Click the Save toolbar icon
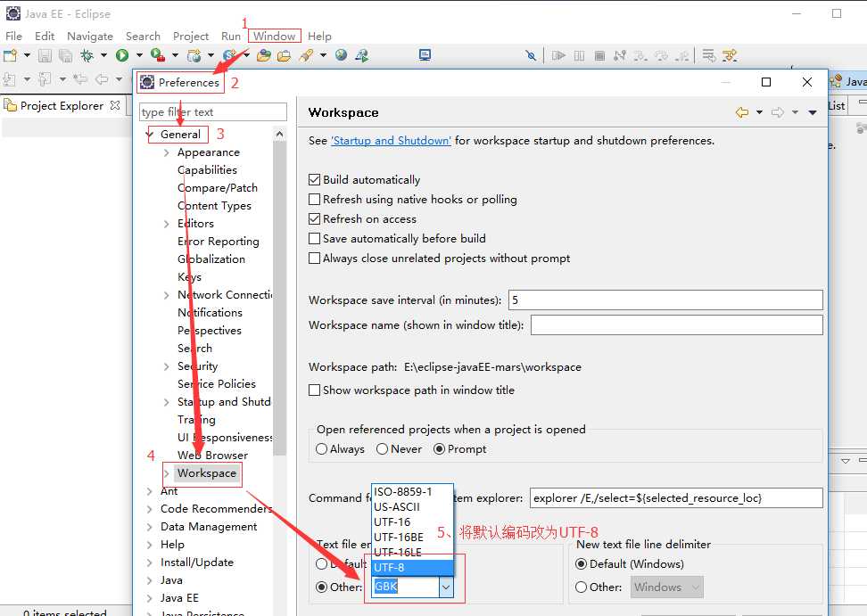 tap(45, 55)
